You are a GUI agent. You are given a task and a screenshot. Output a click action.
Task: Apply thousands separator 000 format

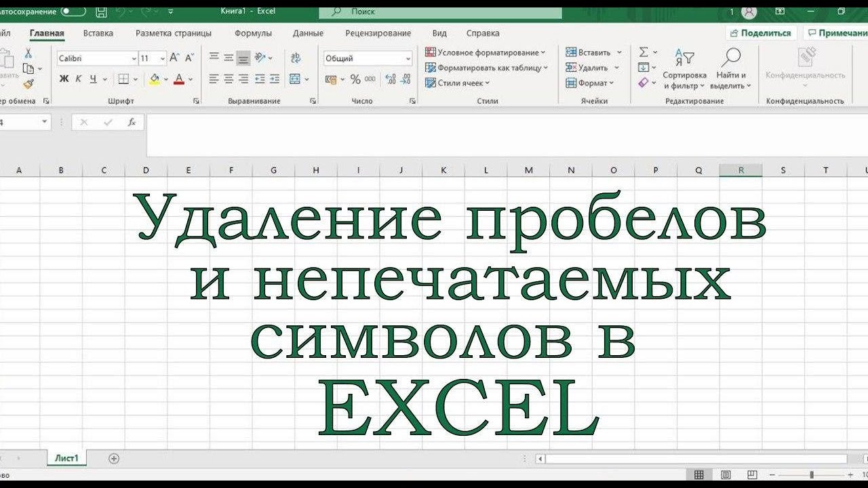(370, 79)
